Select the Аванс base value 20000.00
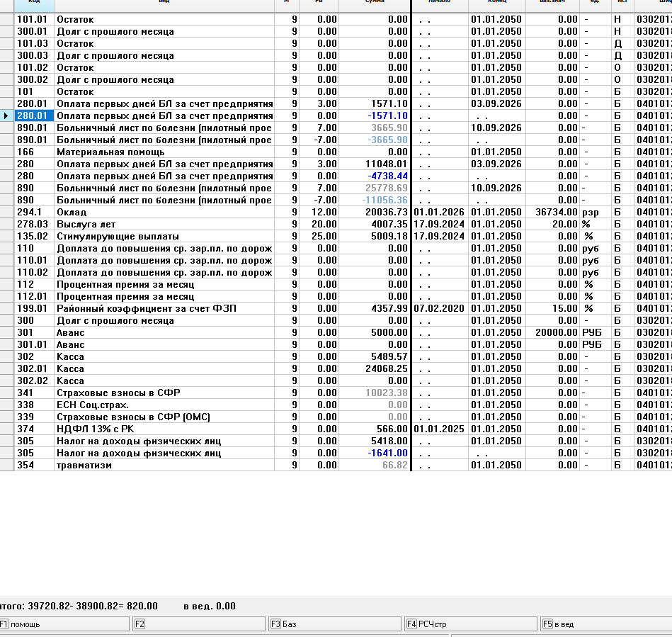The image size is (672, 637). click(x=557, y=332)
